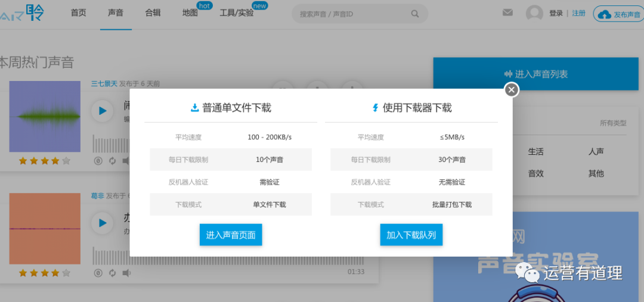Click the loop icon on second sound
The height and width of the screenshot is (302, 644).
click(x=112, y=273)
